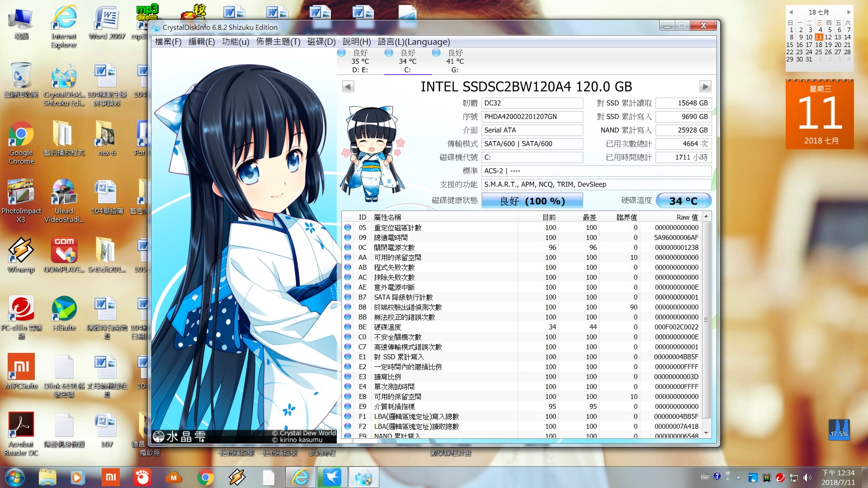Image resolution: width=868 pixels, height=488 pixels.
Task: Open Chrome from the taskbar
Action: (205, 477)
